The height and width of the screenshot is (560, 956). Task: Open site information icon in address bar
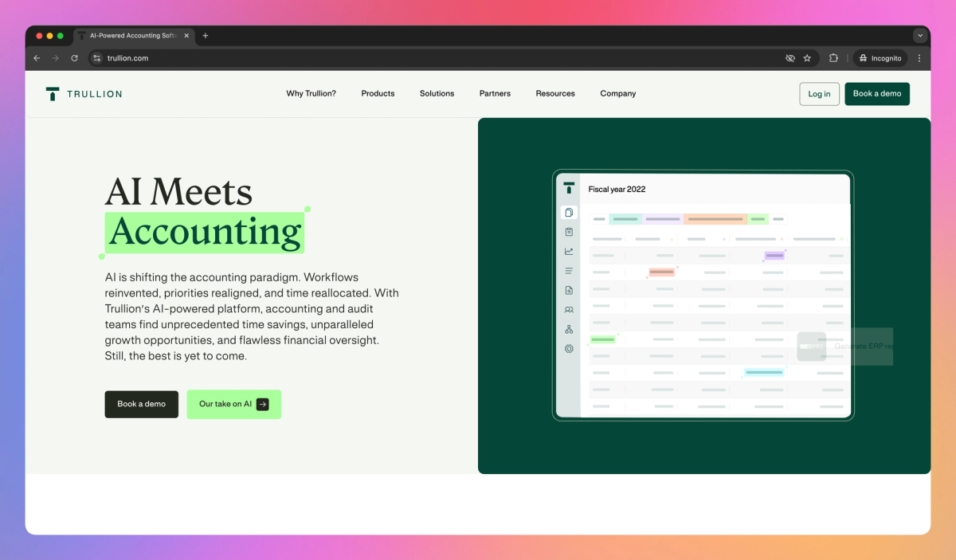tap(97, 58)
